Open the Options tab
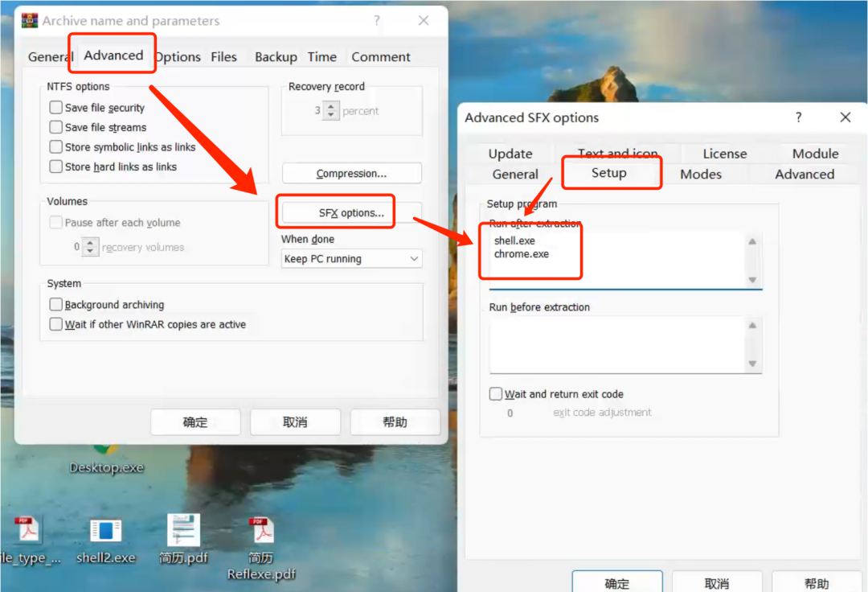This screenshot has width=868, height=592. [177, 56]
